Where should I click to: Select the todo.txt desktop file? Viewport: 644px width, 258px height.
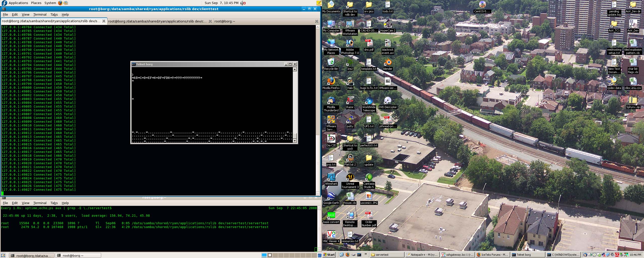pos(388,7)
